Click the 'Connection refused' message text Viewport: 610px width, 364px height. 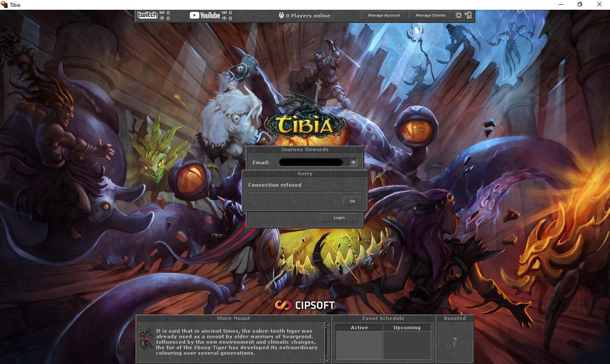(x=275, y=185)
